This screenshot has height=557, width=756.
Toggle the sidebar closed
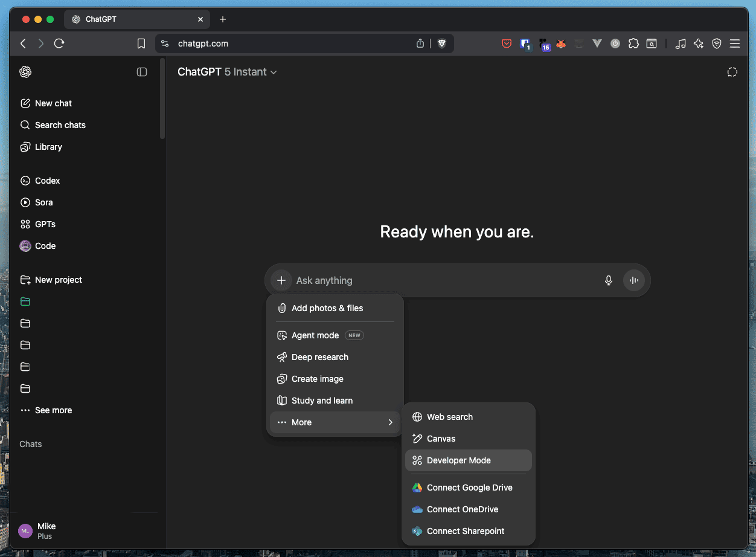(142, 72)
